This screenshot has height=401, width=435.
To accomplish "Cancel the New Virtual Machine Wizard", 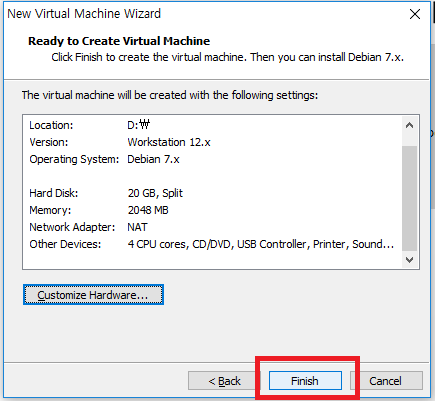I will point(386,381).
